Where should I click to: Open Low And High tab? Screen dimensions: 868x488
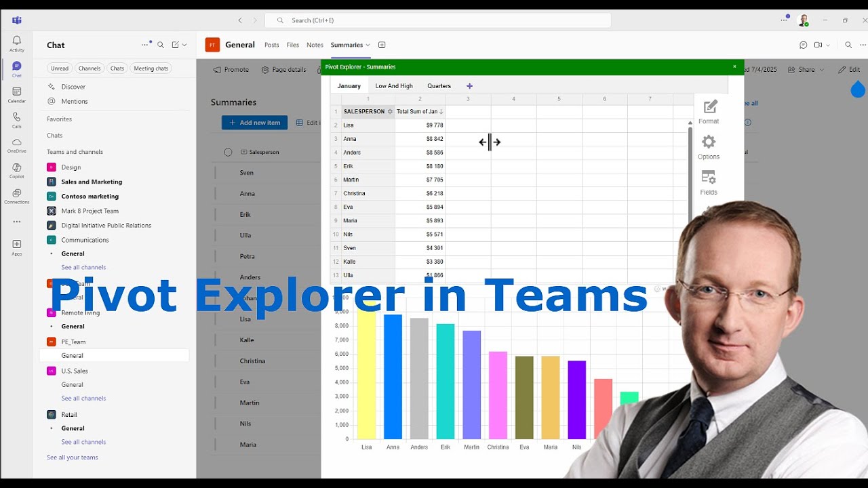pyautogui.click(x=394, y=86)
